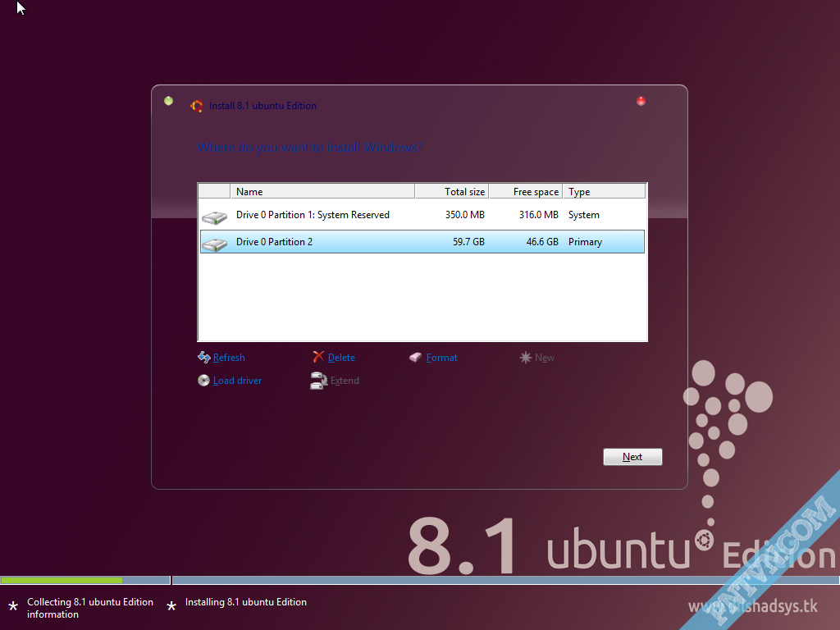Click the Refresh arrows icon
This screenshot has height=630, width=840.
coord(203,358)
